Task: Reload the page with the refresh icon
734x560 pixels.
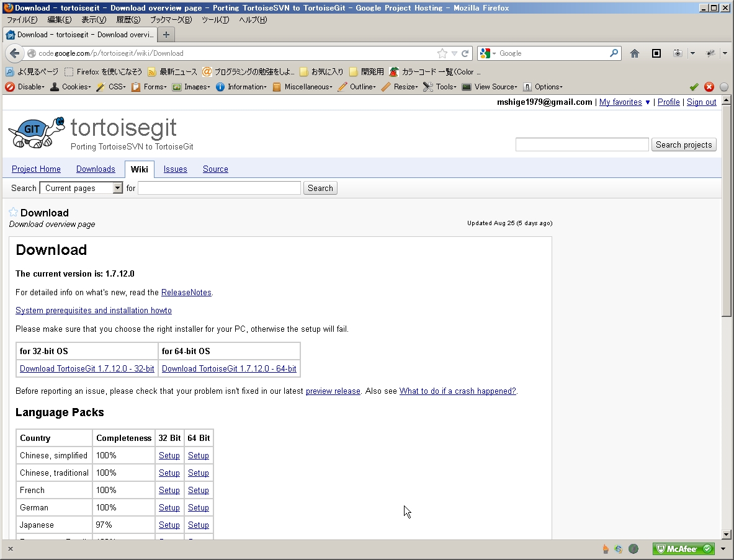Action: (x=465, y=53)
